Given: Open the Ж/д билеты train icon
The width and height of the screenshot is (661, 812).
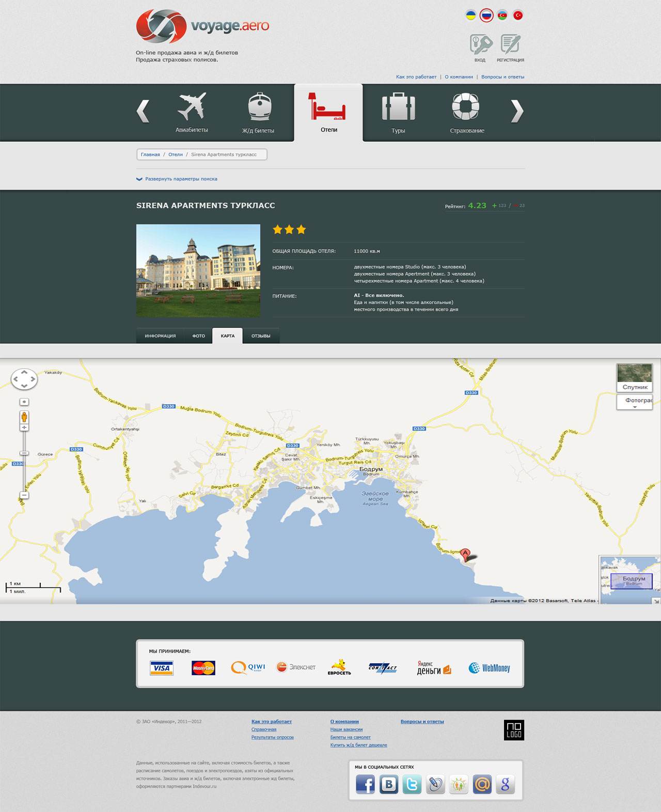Looking at the screenshot, I should pos(259,107).
